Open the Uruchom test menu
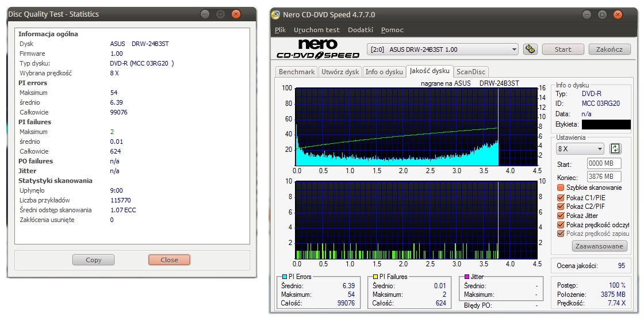The image size is (644, 321). point(317,30)
